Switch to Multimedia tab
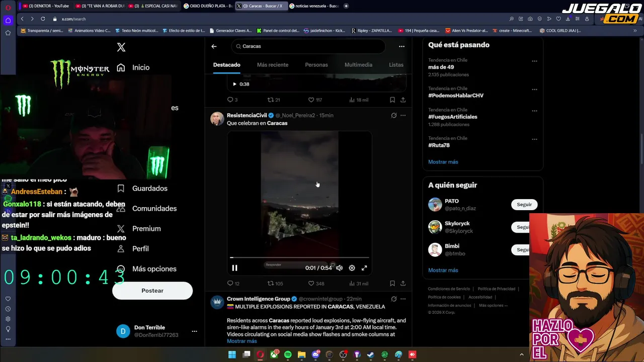The image size is (644, 362). [x=358, y=65]
